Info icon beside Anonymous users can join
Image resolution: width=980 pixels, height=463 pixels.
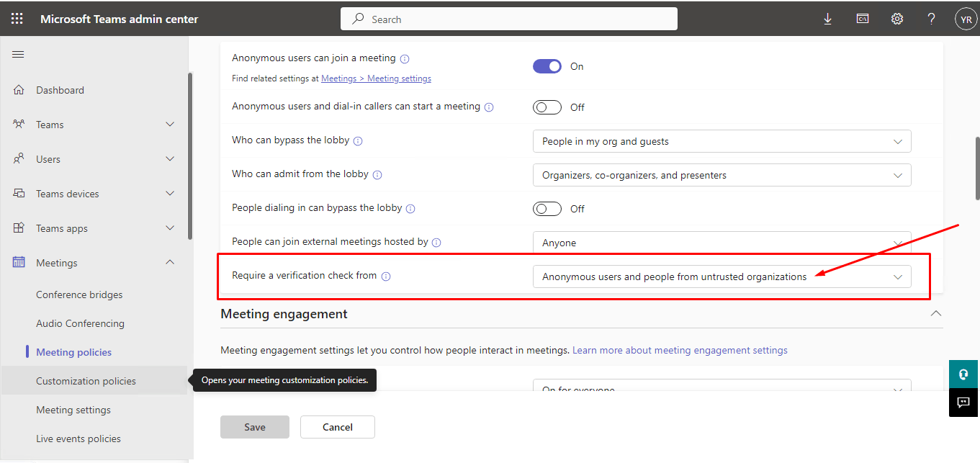405,58
